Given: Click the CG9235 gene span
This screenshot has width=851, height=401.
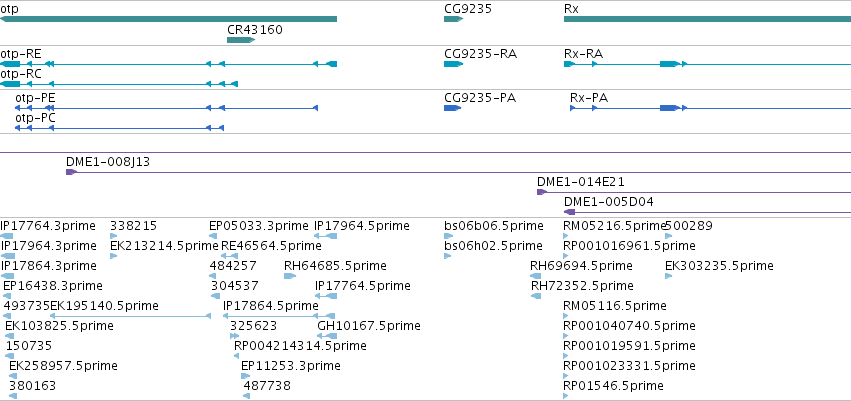Looking at the screenshot, I should (453, 19).
